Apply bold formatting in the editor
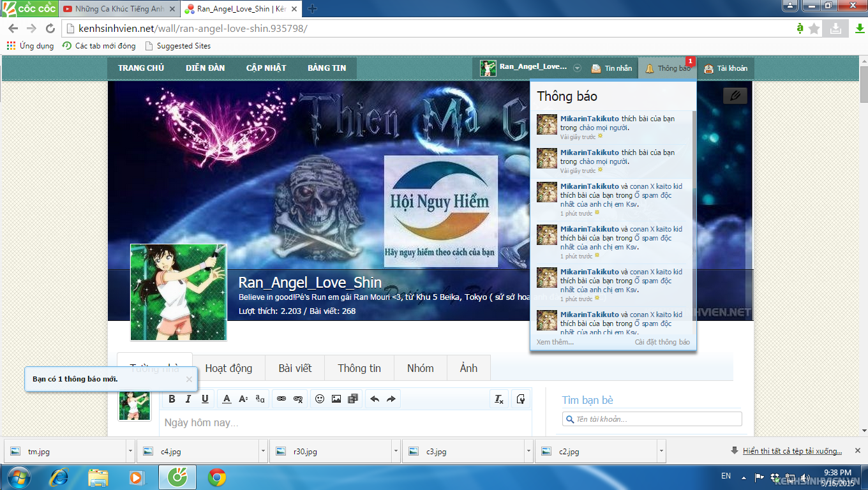This screenshot has height=490, width=868. 172,399
